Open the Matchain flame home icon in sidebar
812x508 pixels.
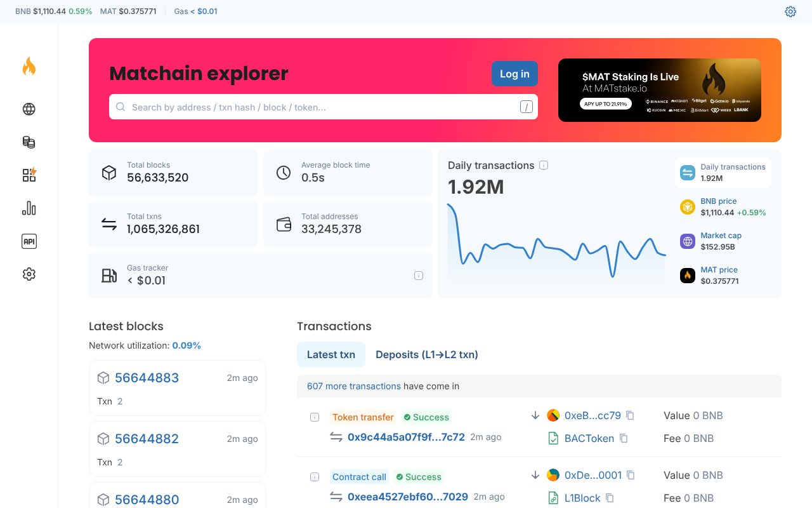click(29, 66)
